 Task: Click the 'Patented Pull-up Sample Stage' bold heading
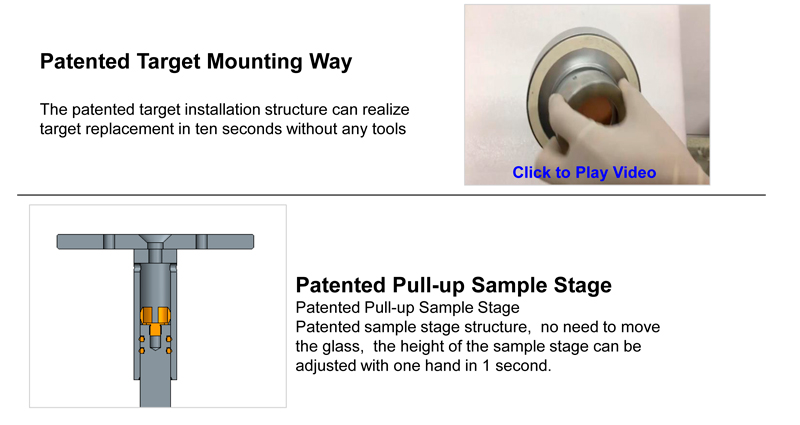(453, 285)
